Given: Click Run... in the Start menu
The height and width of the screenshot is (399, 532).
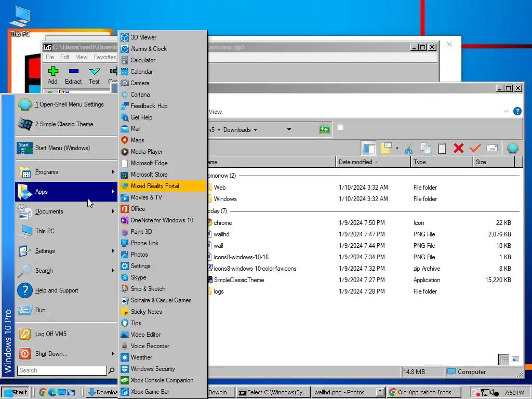Looking at the screenshot, I should click(x=66, y=310).
